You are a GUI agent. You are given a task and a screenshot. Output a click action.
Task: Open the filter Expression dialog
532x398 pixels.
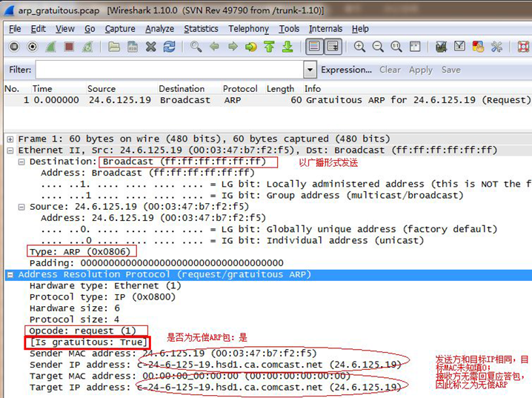coord(346,70)
